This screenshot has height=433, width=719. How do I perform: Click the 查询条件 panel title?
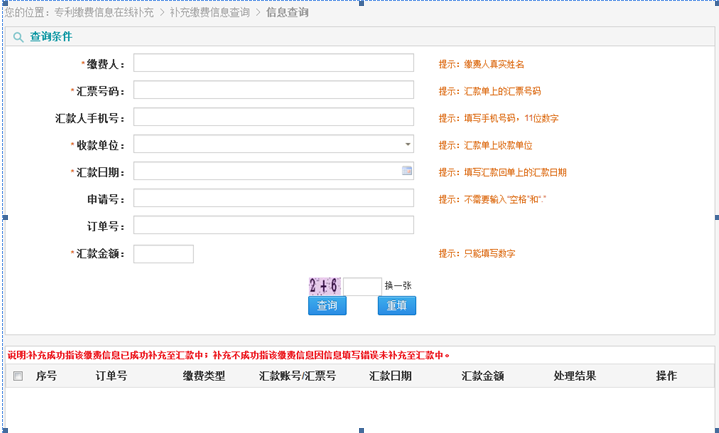click(x=51, y=37)
